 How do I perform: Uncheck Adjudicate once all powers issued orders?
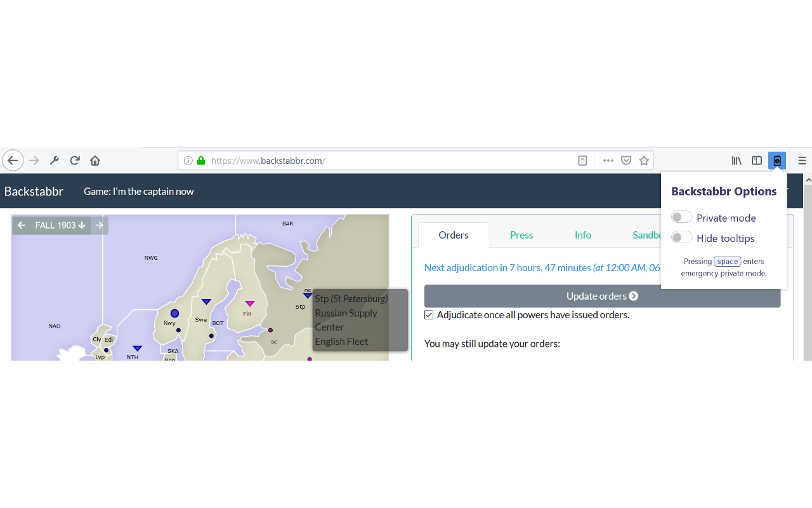tap(429, 315)
